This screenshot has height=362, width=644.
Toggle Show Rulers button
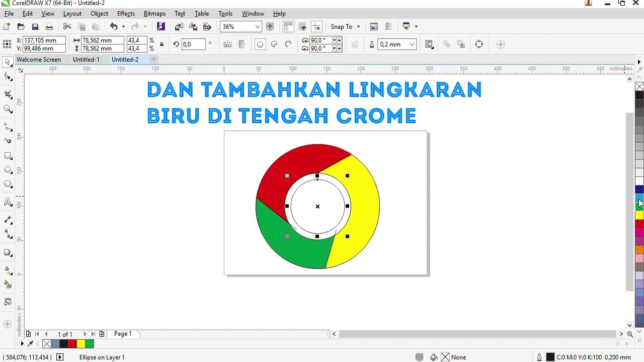pos(288,27)
